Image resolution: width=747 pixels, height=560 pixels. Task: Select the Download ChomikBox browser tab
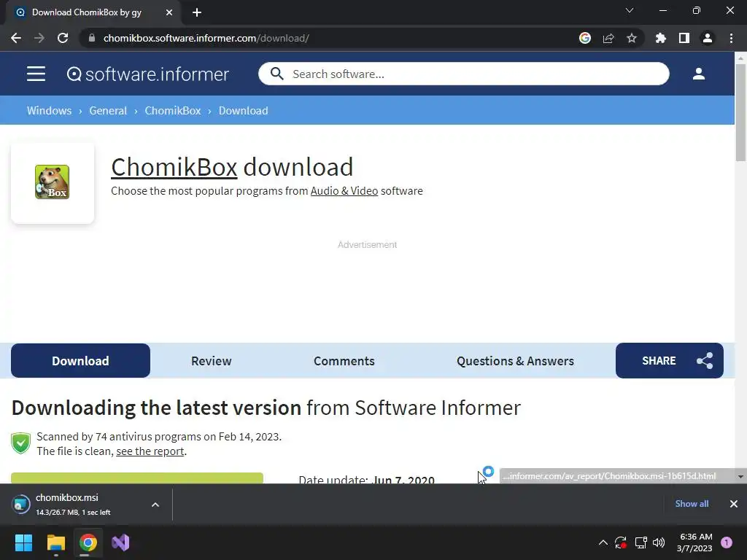[x=93, y=12]
